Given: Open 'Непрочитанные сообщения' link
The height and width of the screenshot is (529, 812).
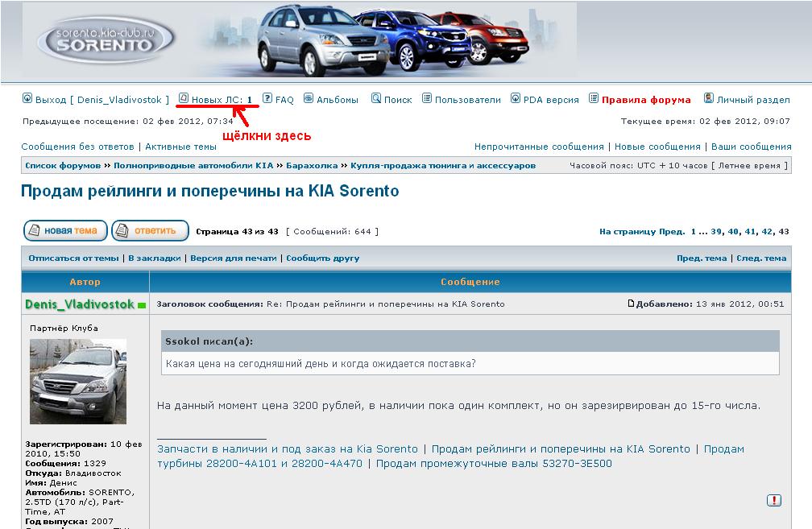Looking at the screenshot, I should click(x=538, y=147).
